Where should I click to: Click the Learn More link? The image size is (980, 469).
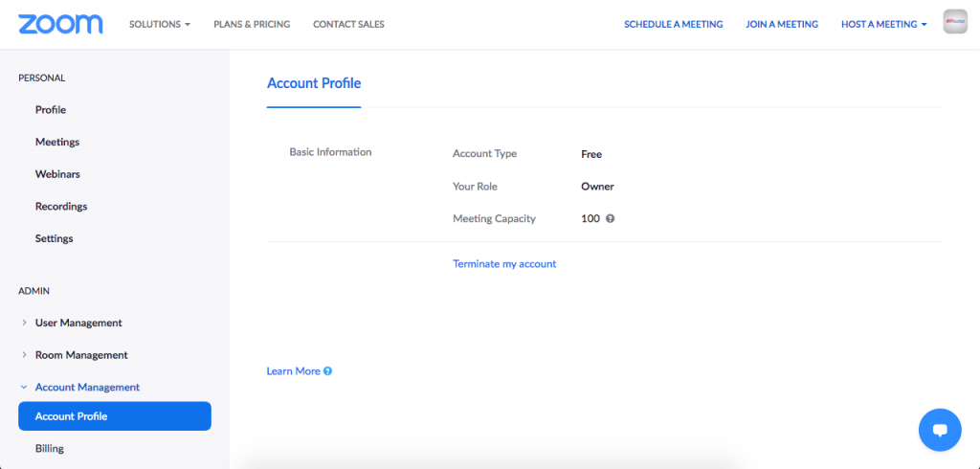click(293, 370)
